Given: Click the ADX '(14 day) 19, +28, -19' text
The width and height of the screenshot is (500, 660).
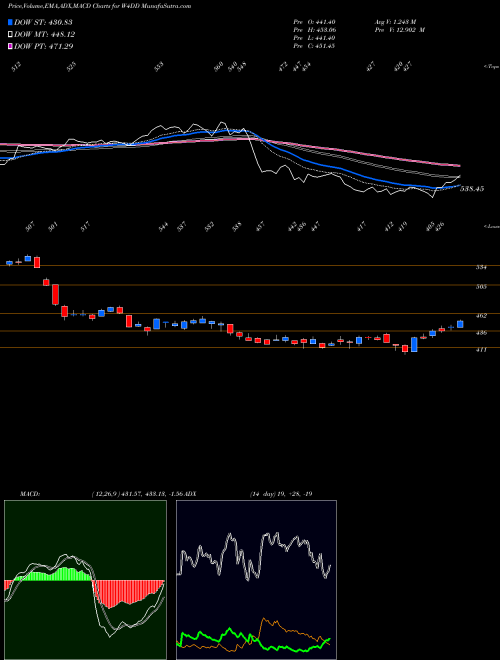Looking at the screenshot, I should 281,494.
